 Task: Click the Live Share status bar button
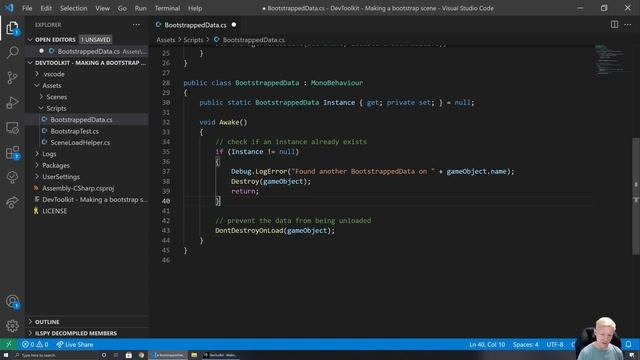click(75, 344)
